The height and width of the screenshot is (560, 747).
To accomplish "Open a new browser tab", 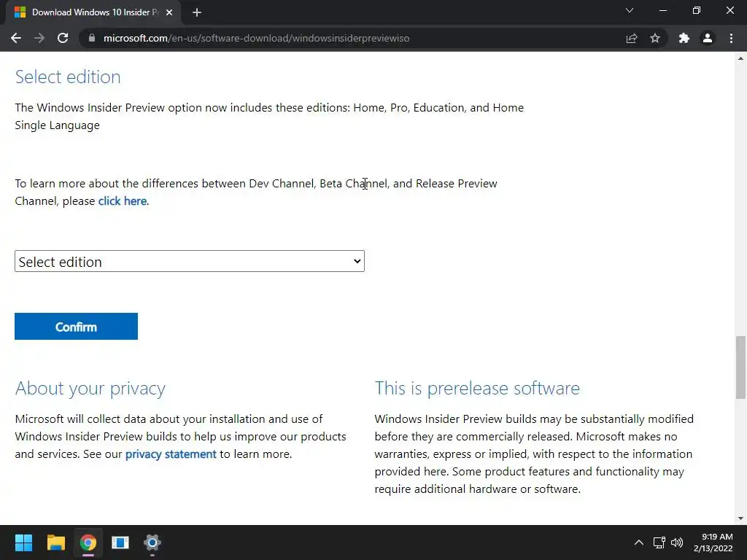I will point(197,12).
